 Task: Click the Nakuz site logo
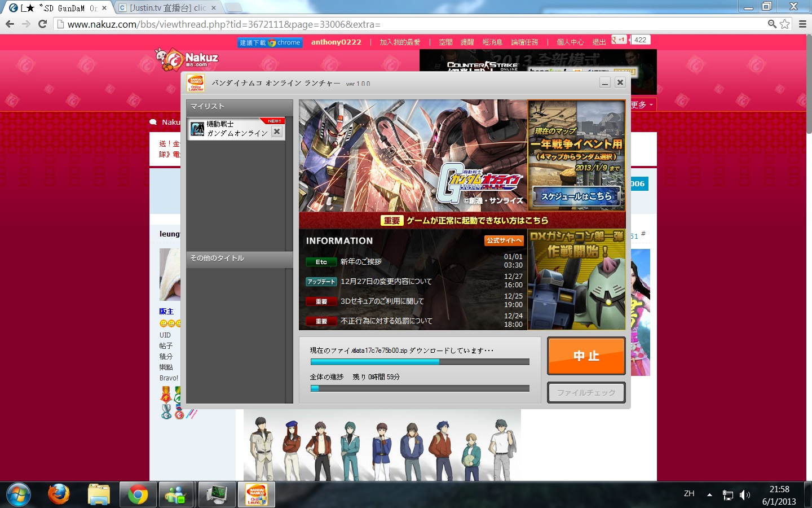(x=187, y=59)
